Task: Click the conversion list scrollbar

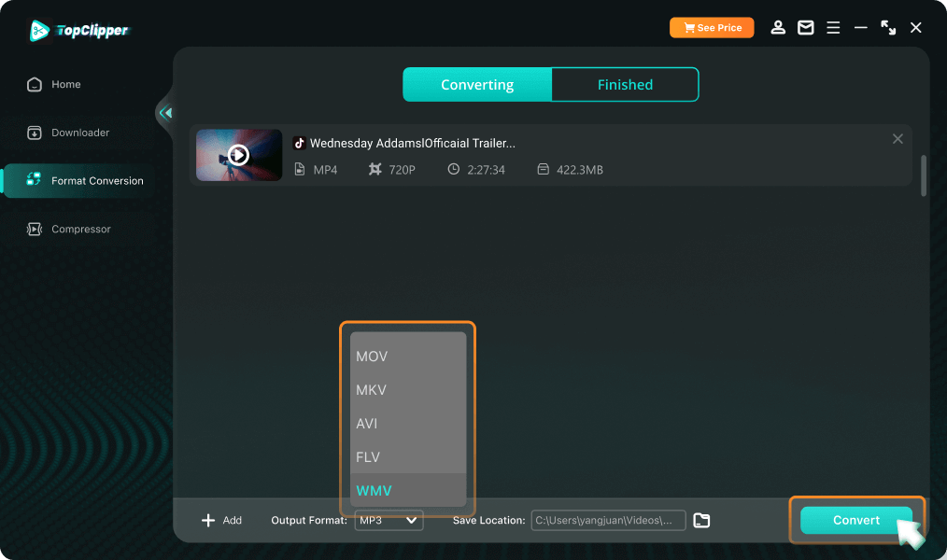Action: (924, 175)
